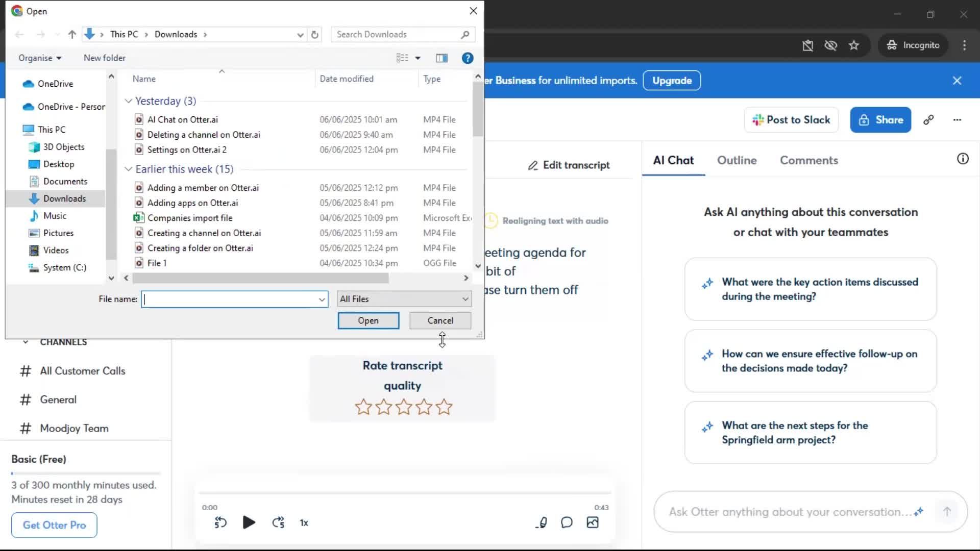Click the File name input field
980x551 pixels.
tap(229, 299)
